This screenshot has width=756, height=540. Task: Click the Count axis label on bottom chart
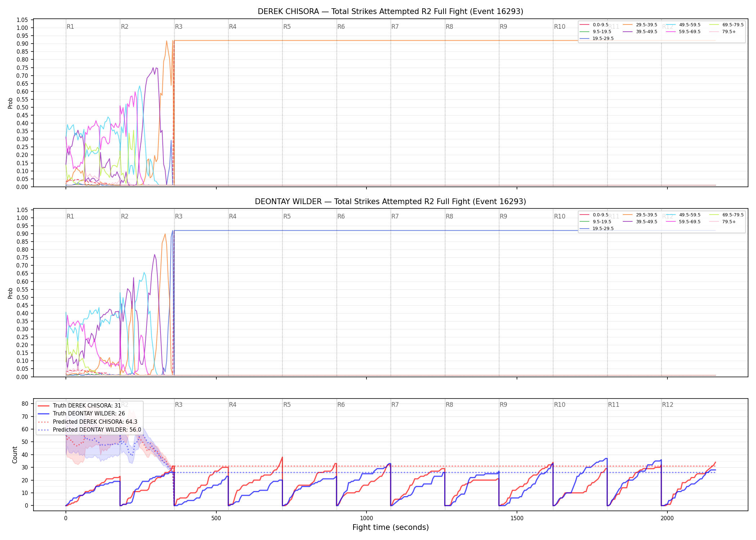coord(15,455)
